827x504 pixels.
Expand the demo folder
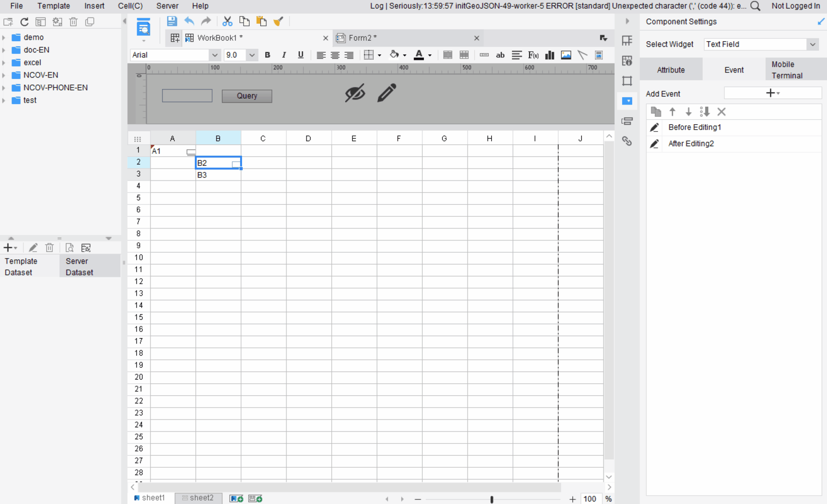[4, 37]
